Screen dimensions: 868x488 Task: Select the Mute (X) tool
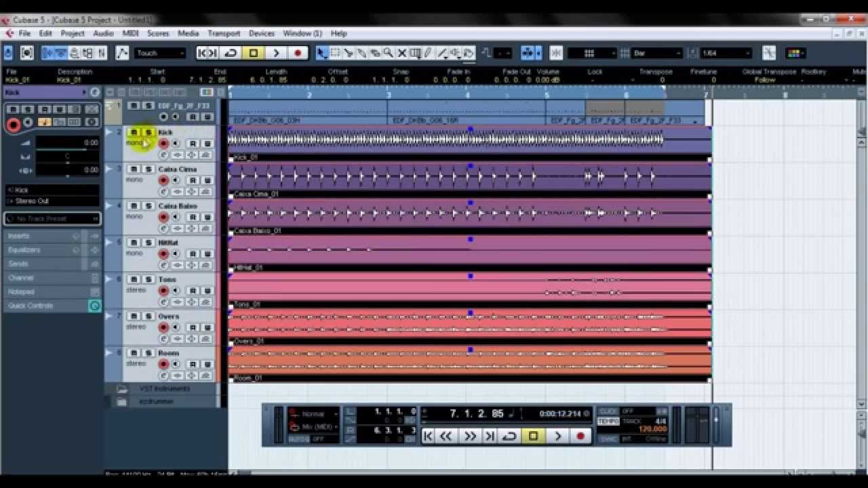(401, 53)
